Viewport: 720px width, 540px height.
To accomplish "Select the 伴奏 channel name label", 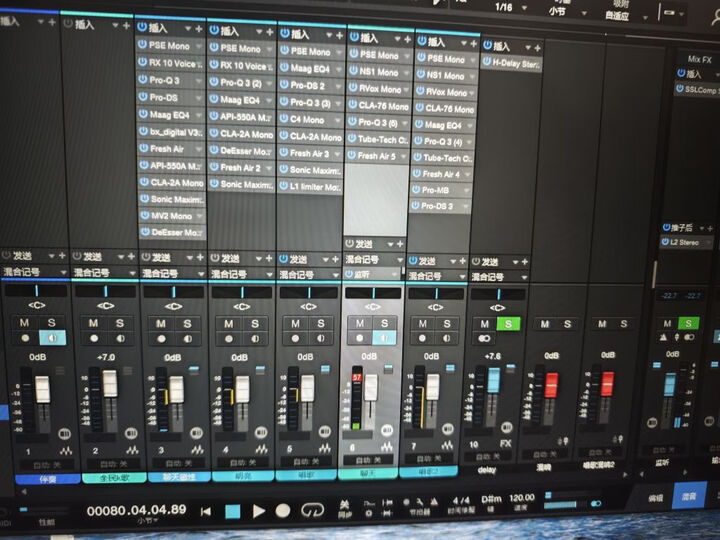I will click(x=48, y=479).
